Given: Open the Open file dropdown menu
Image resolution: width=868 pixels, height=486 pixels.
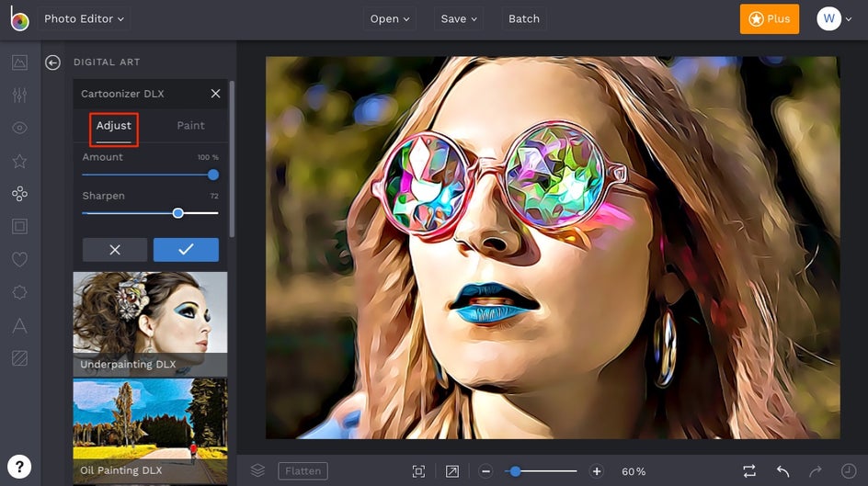Looking at the screenshot, I should click(390, 18).
